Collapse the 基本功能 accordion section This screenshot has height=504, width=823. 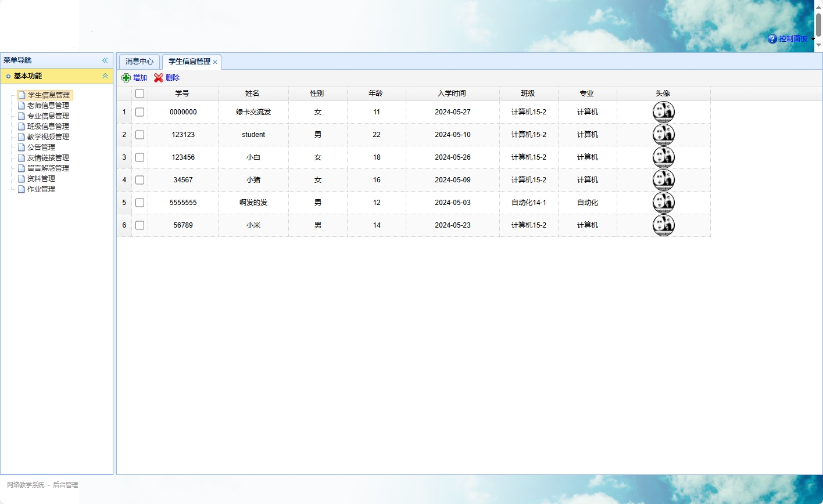pos(105,76)
